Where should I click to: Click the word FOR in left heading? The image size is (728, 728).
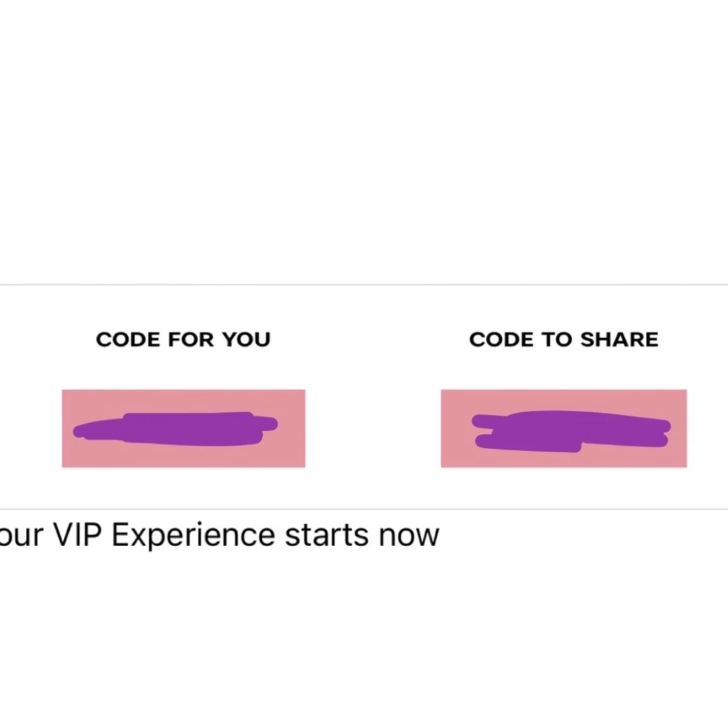coord(191,339)
